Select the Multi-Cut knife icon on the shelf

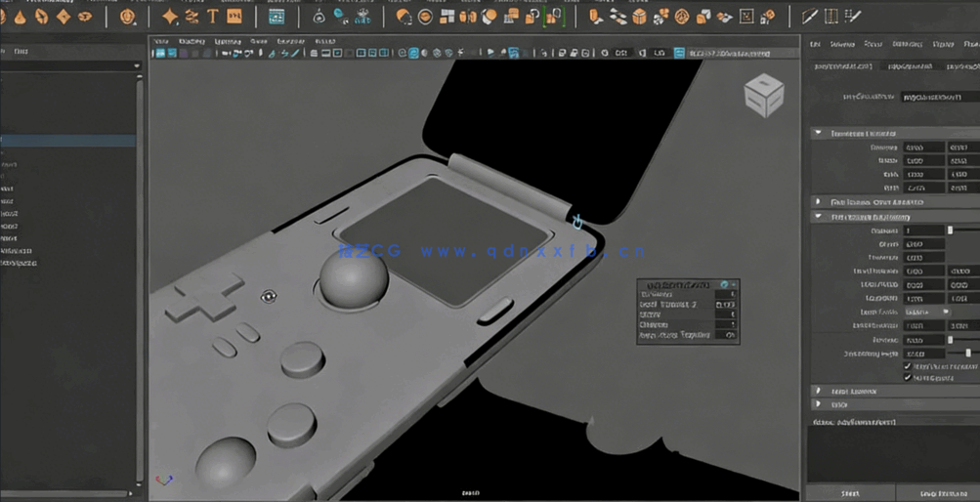[x=809, y=17]
